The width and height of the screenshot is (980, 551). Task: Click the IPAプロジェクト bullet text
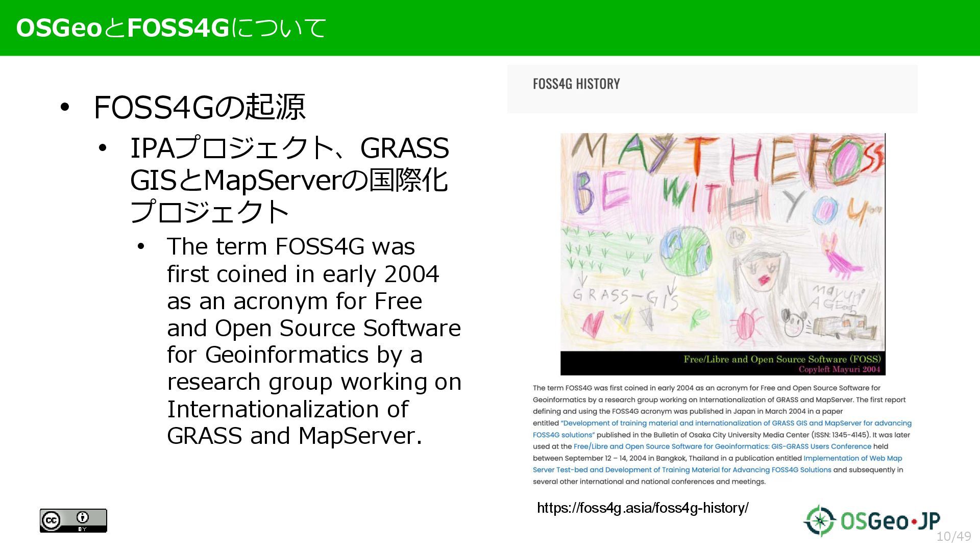[x=289, y=180]
